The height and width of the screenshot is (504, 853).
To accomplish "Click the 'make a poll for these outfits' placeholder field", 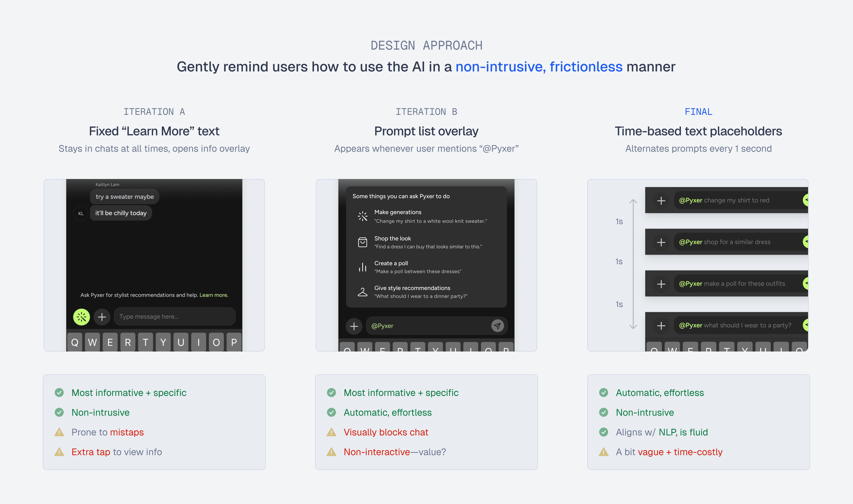I will [x=737, y=284].
